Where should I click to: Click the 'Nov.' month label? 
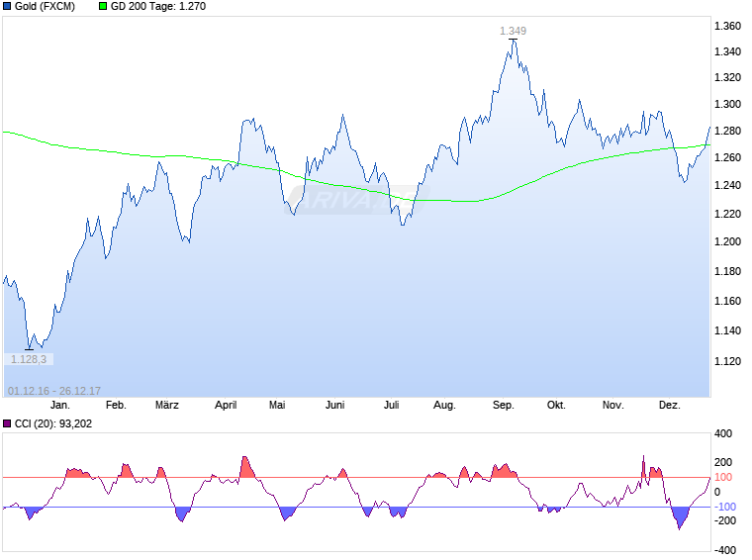tap(613, 405)
